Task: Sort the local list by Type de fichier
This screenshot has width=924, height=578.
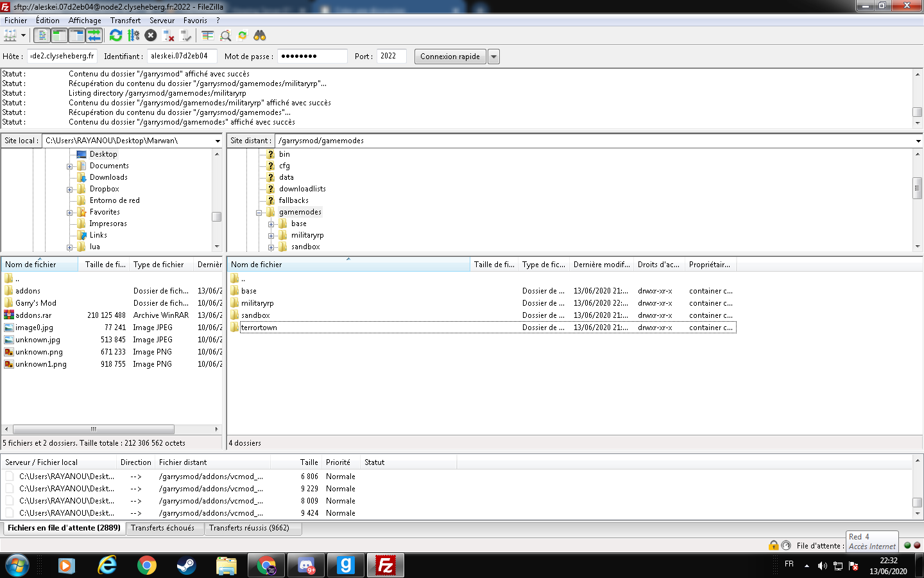Action: [161, 265]
